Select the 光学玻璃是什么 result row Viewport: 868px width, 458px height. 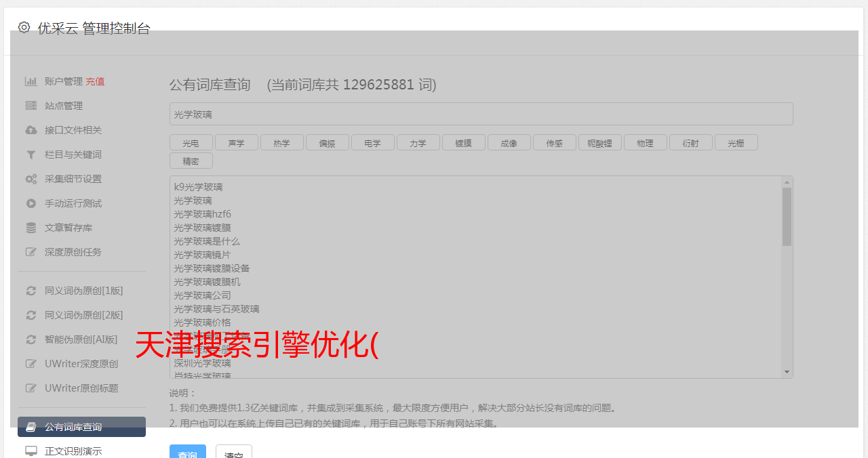[x=207, y=241]
